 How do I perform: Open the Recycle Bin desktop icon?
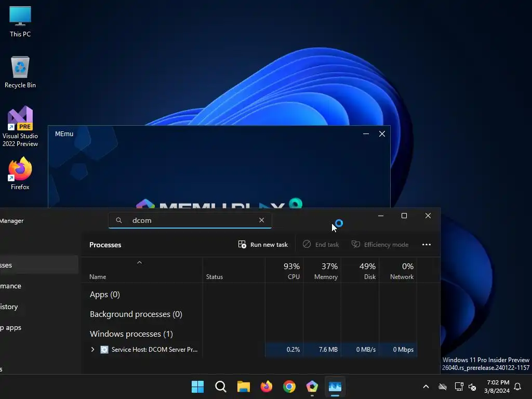(x=20, y=72)
